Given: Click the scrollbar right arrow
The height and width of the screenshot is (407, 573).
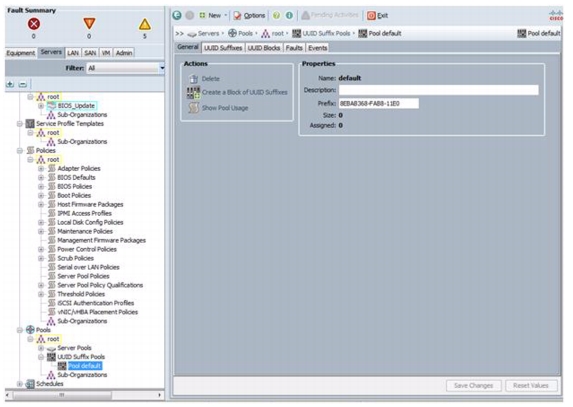Looking at the screenshot, I should (159, 395).
